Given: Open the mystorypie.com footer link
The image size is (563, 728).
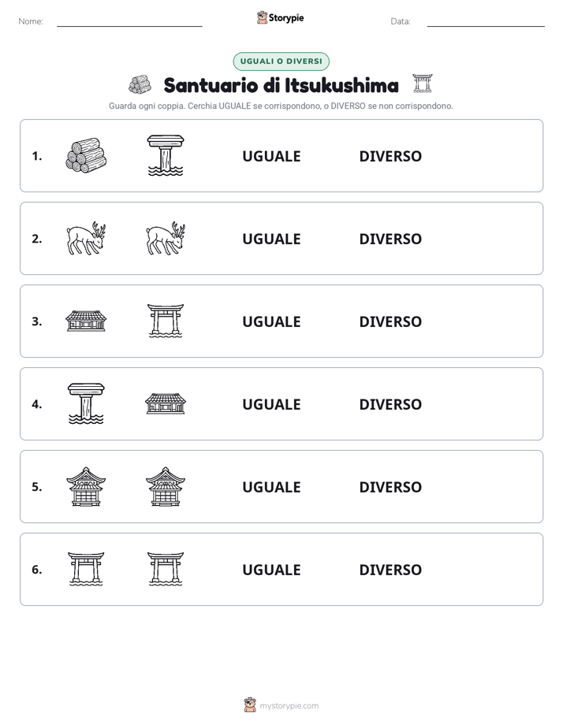Looking at the screenshot, I should 281,705.
